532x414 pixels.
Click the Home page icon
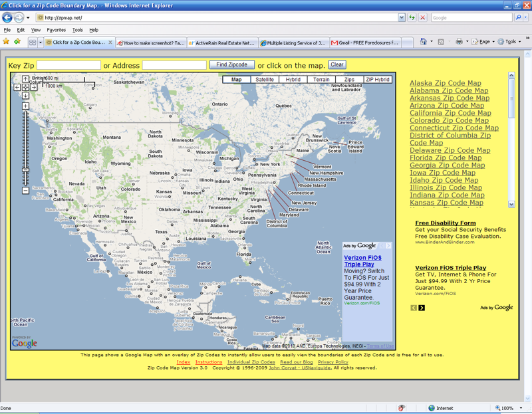424,41
